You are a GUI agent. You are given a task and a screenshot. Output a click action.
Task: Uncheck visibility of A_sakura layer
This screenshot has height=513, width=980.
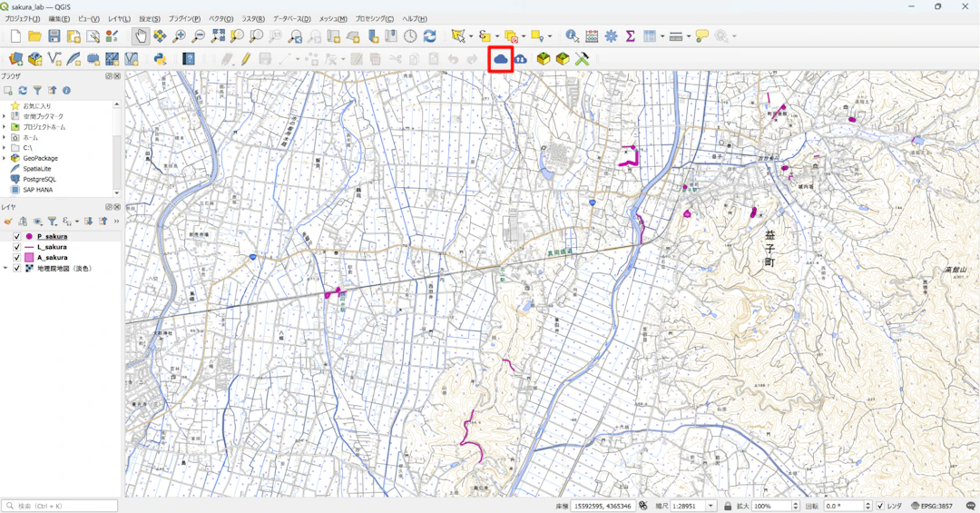click(17, 258)
